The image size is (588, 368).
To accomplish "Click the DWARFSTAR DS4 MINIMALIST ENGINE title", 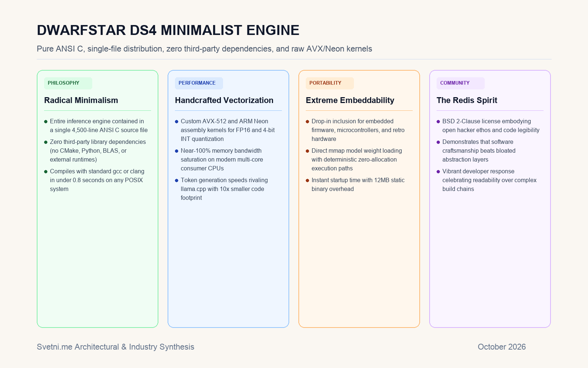I will 168,30.
